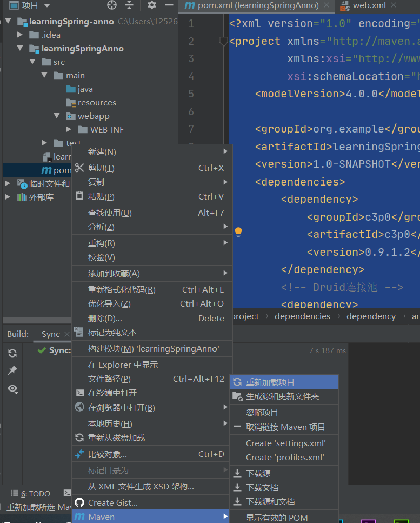Hide the project panel with minus icon
Screen dimensions: 420x523
coord(169,5)
